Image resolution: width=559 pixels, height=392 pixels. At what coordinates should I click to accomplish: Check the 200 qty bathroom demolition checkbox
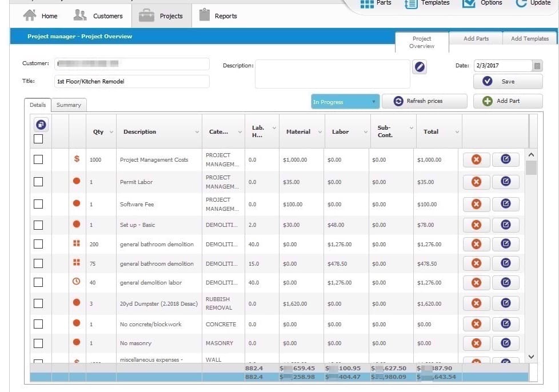click(38, 244)
